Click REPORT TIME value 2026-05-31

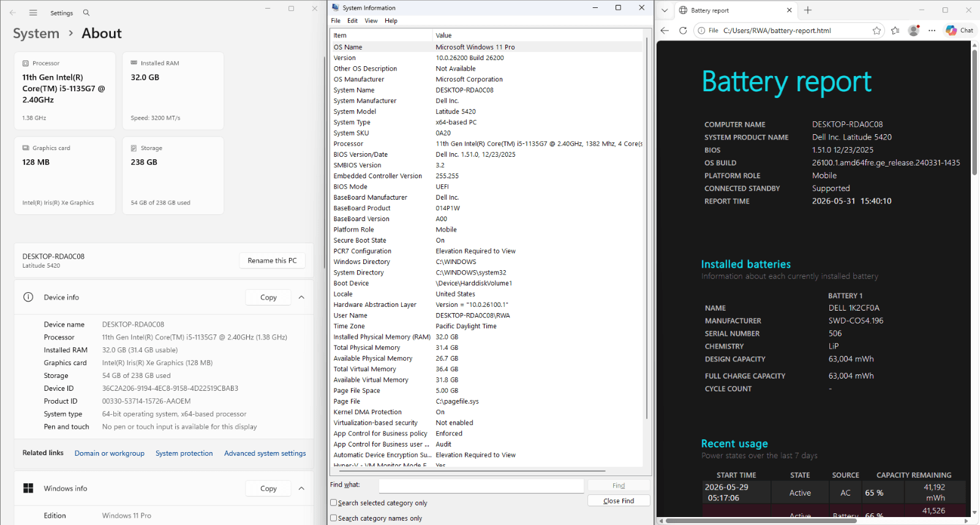[x=851, y=201]
